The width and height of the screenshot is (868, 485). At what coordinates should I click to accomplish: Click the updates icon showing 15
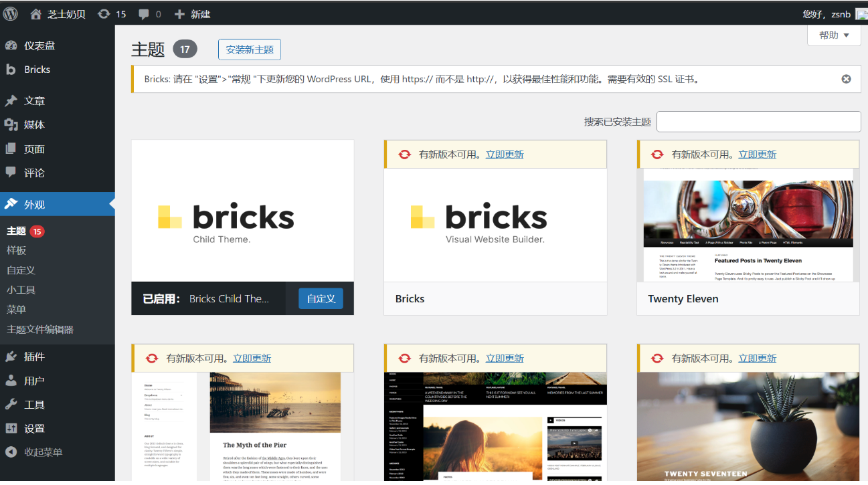(104, 14)
